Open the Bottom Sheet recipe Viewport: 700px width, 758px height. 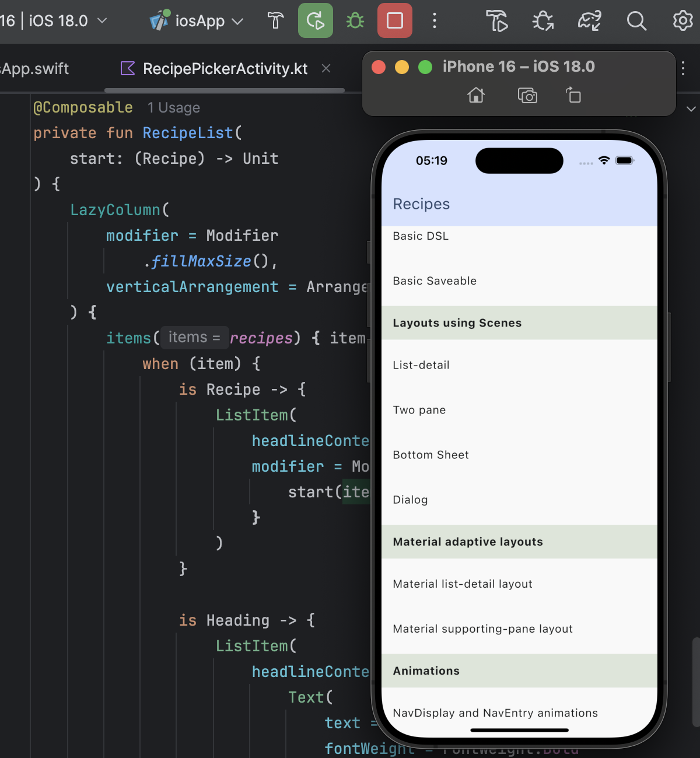pos(430,455)
